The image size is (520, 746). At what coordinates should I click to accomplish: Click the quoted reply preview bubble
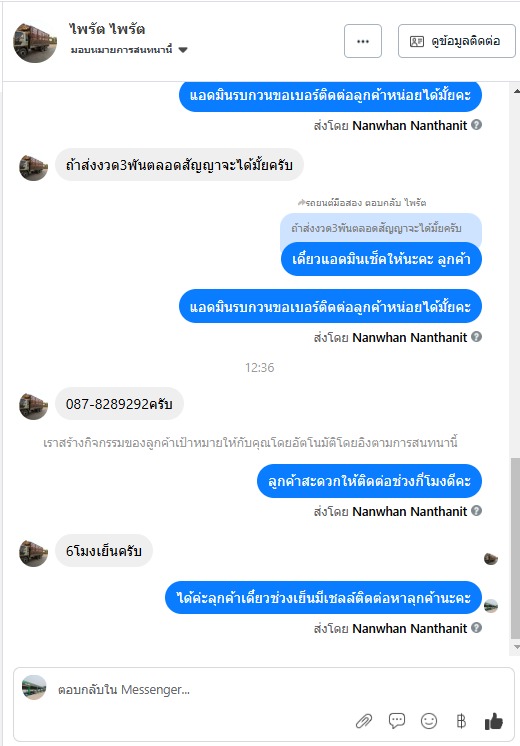point(381,229)
